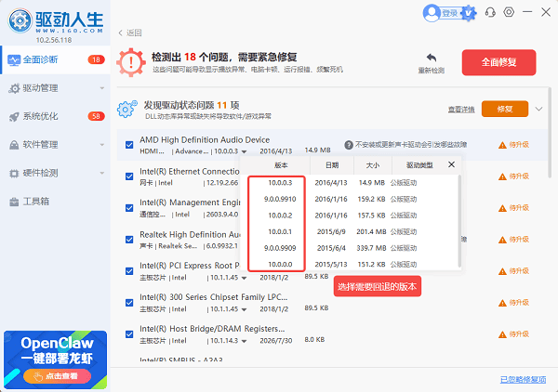558x392 pixels.
Task: Click the 版本 column header
Action: [x=281, y=165]
